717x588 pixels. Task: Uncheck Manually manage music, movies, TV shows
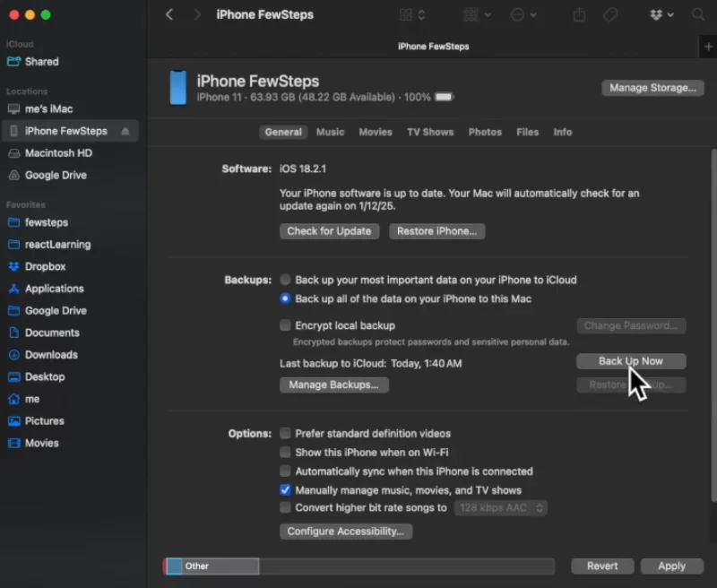click(285, 490)
